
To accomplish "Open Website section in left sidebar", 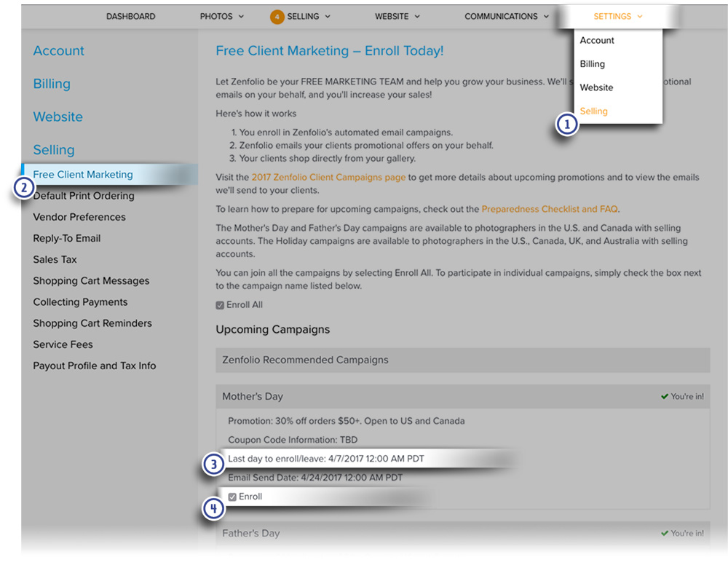I will tap(58, 116).
